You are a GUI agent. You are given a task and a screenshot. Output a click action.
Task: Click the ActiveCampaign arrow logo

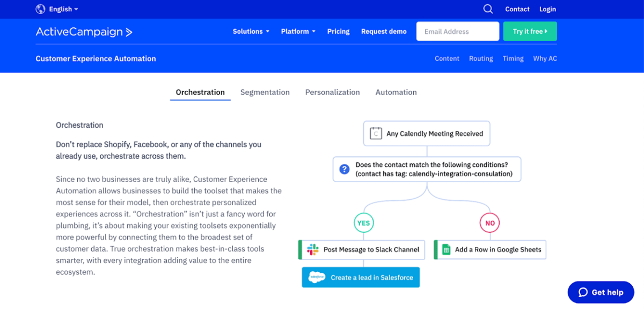click(129, 32)
